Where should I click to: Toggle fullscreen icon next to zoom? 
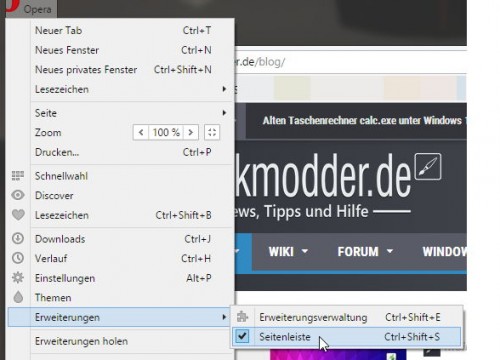coord(212,133)
